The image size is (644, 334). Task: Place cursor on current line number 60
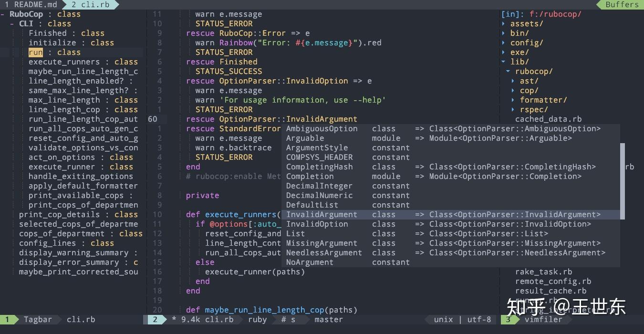tap(153, 119)
